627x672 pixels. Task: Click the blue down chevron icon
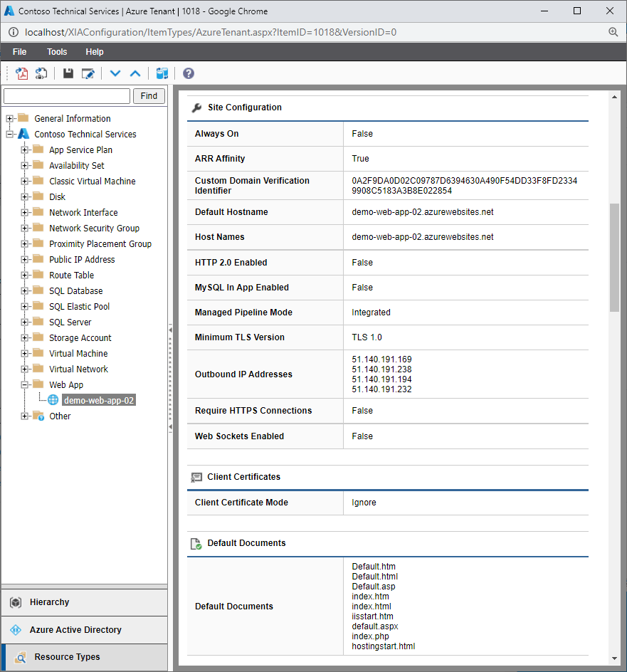pos(115,73)
